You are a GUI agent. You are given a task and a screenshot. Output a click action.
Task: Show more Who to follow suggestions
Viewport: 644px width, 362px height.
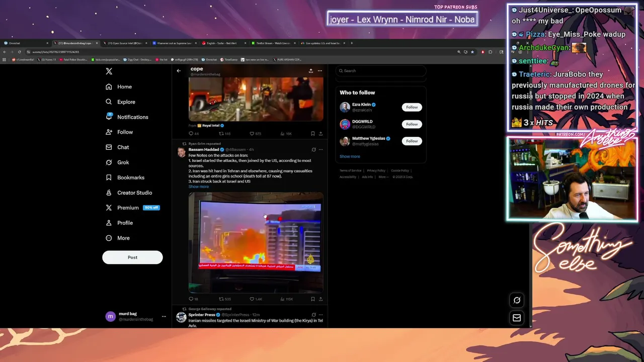pos(350,156)
